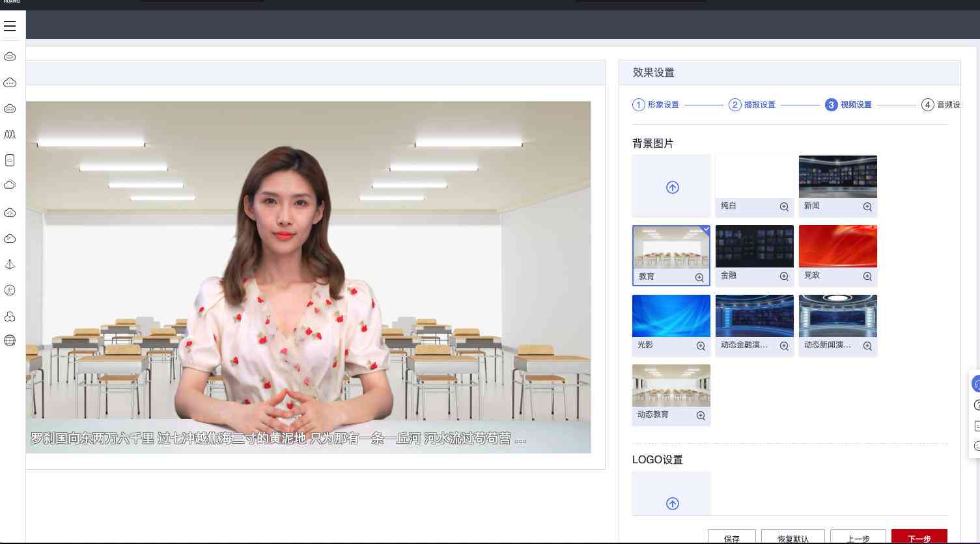Click the 保存 button
The width and height of the screenshot is (980, 544).
coord(732,537)
